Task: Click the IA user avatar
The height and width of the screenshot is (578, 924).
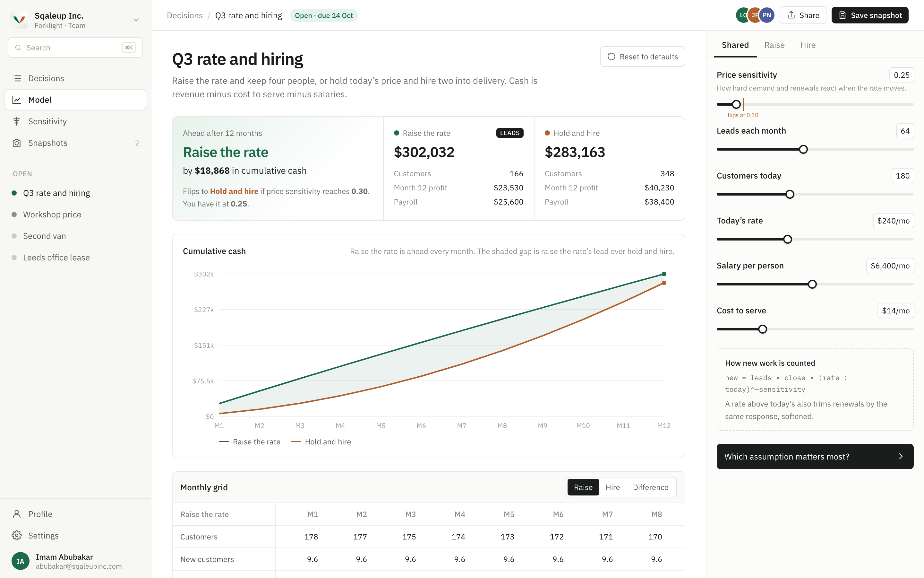Action: coord(20,561)
